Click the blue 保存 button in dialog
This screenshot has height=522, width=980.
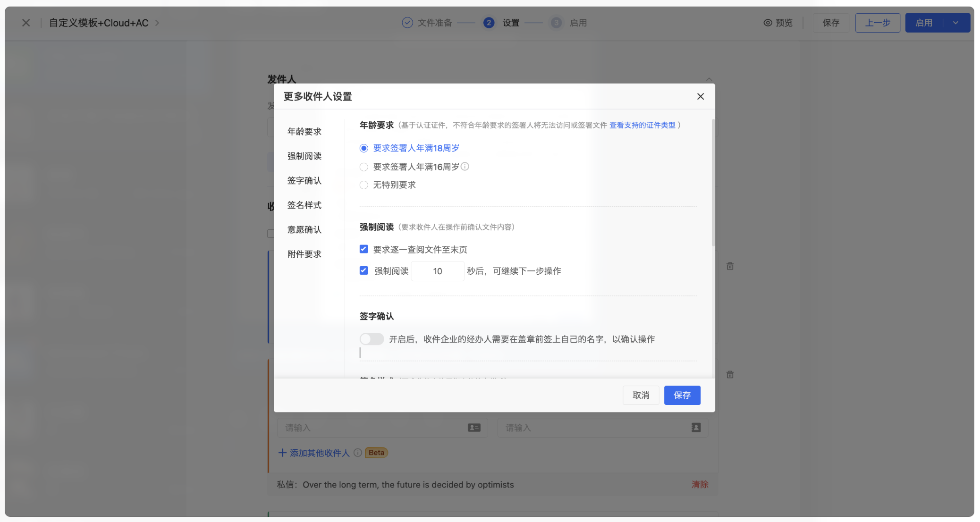[x=682, y=396]
